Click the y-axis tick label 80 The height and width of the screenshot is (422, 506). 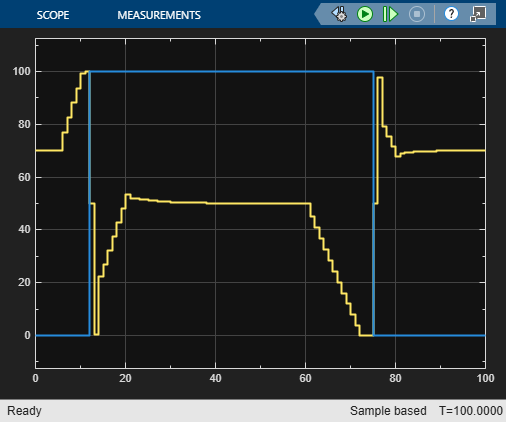click(24, 124)
